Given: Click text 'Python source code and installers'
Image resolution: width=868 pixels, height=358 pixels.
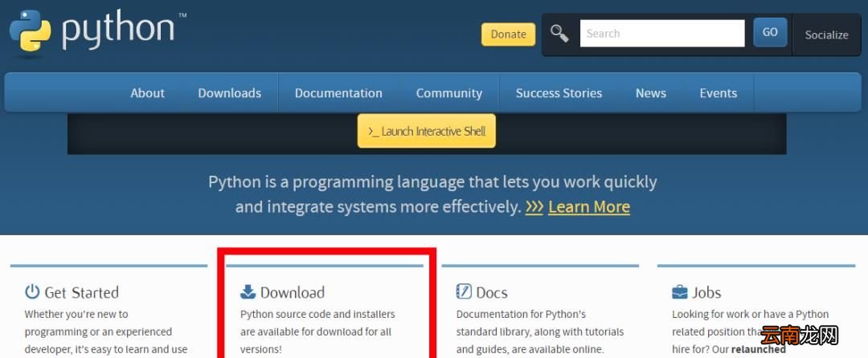Looking at the screenshot, I should click(x=317, y=315).
